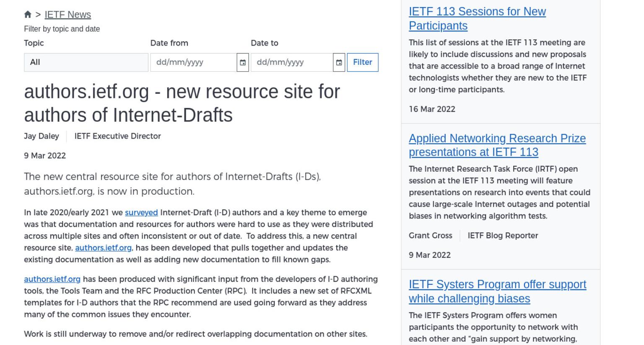Click the Filter button
Image resolution: width=644 pixels, height=345 pixels.
coord(363,62)
